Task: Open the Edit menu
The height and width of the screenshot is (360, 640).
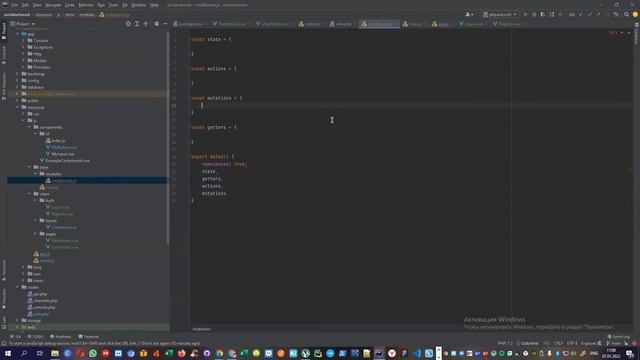Action: tap(25, 5)
